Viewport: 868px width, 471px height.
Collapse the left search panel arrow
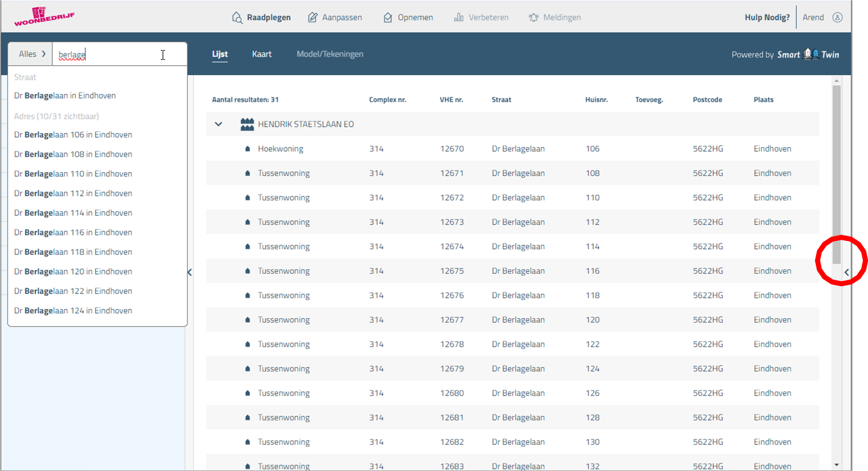point(189,273)
